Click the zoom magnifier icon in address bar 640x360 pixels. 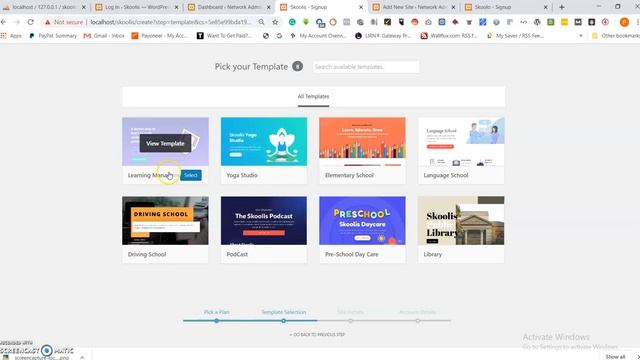coord(261,22)
